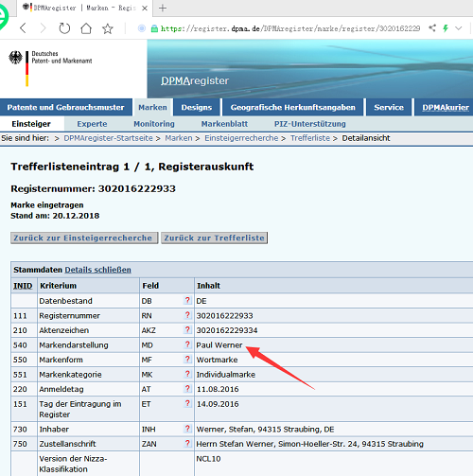This screenshot has width=473, height=476.
Task: Click Aktenzeichen value 3020162229334
Action: [x=227, y=330]
